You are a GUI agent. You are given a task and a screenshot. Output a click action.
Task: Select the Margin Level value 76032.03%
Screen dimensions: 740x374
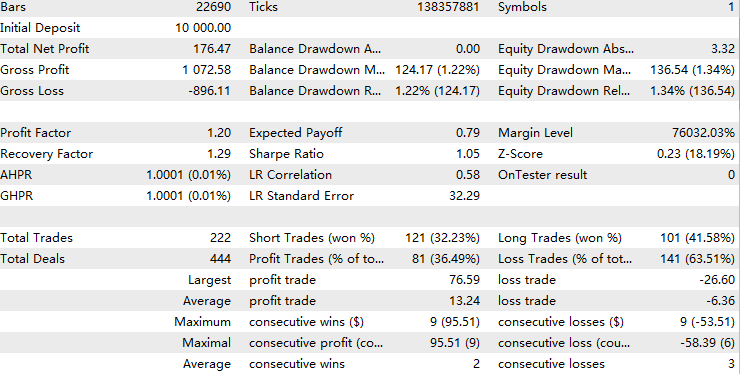(703, 133)
